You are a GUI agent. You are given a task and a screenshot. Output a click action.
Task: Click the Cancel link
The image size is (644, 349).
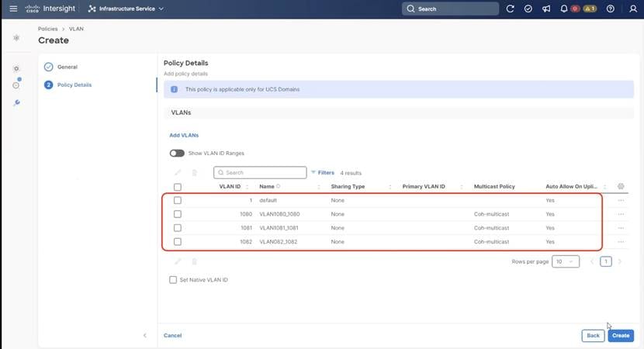pos(172,336)
